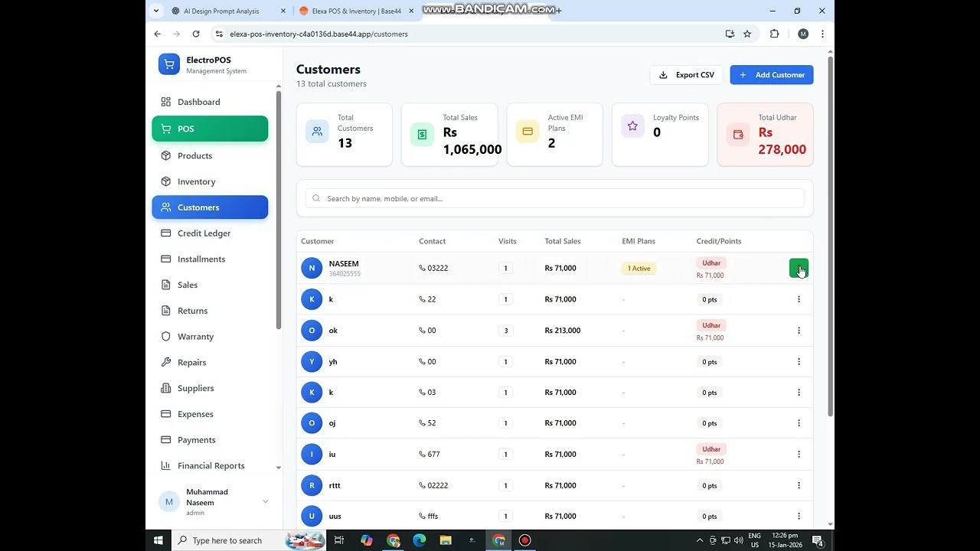Click the page vertical scrollbar
Screen dimensions: 980x551
(831, 236)
